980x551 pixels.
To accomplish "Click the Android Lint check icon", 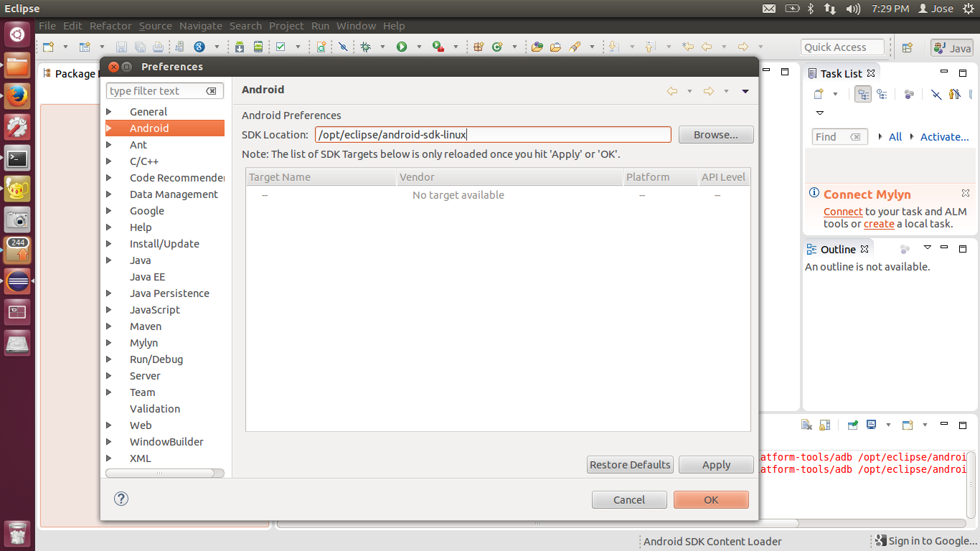I will 281,47.
